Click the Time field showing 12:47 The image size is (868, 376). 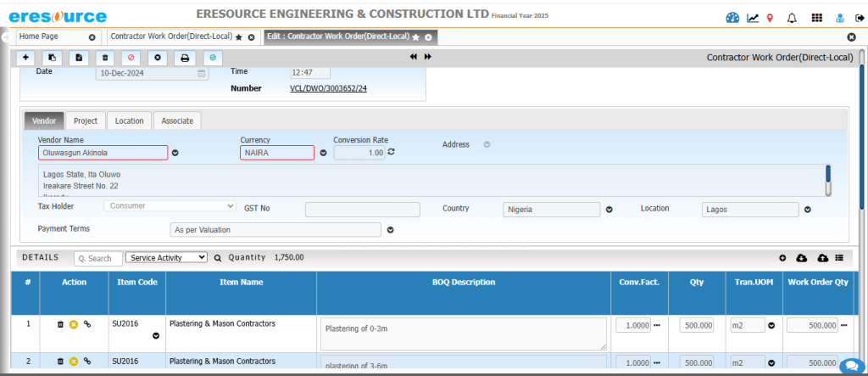(310, 73)
